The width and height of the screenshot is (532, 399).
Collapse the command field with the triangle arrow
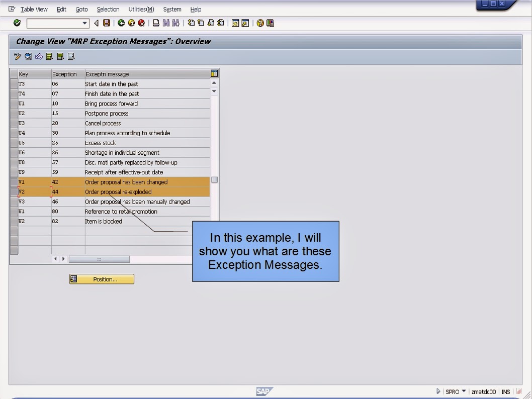[97, 23]
